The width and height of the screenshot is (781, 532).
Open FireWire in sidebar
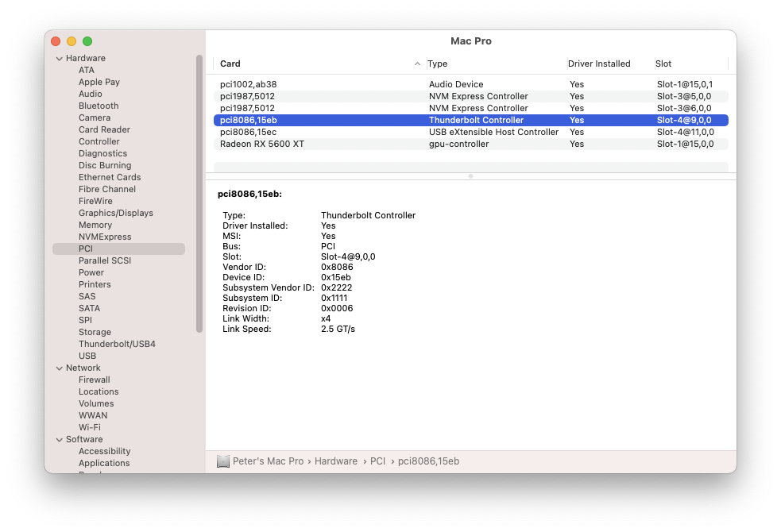tap(95, 202)
